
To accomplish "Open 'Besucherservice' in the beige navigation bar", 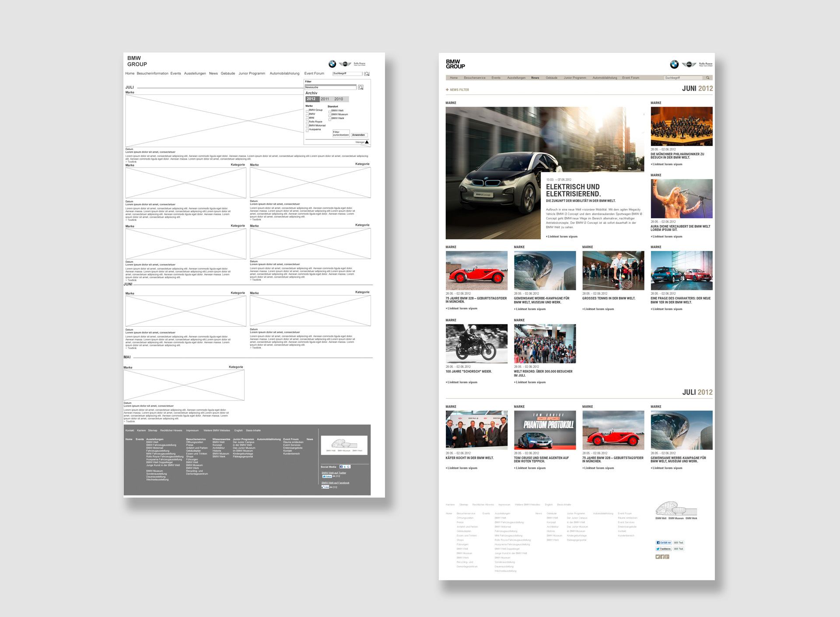I will tap(475, 78).
